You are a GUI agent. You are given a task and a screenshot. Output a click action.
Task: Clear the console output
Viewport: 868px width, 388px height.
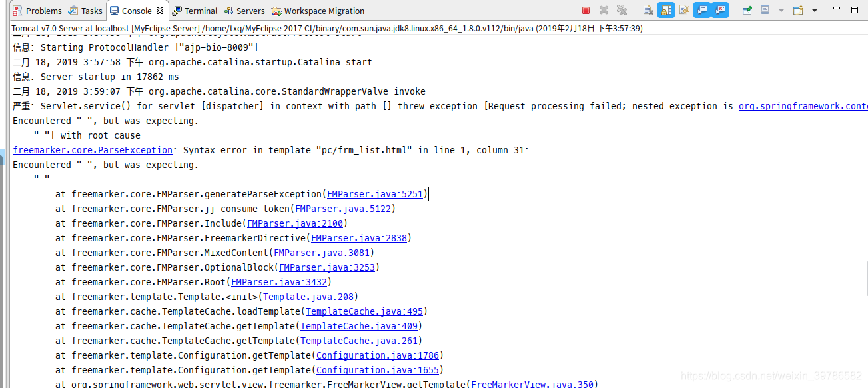648,10
